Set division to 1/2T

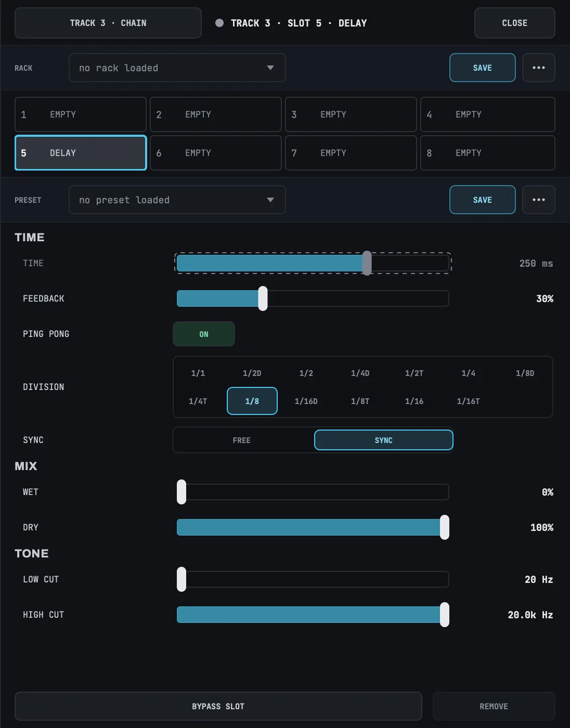tap(414, 373)
